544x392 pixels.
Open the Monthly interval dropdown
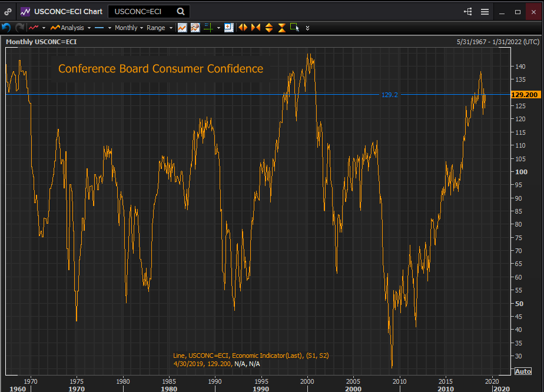[129, 28]
